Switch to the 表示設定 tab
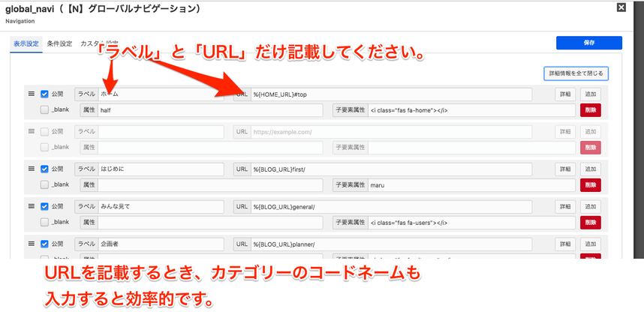The height and width of the screenshot is (312, 644). click(x=26, y=43)
